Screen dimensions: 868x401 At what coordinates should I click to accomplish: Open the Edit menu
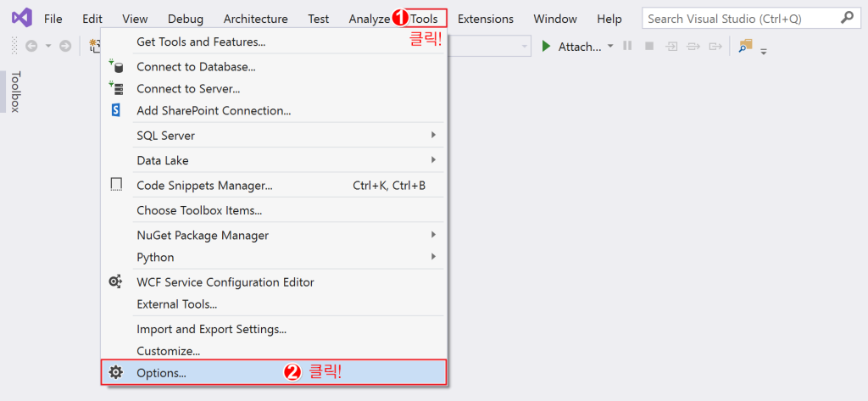coord(92,19)
